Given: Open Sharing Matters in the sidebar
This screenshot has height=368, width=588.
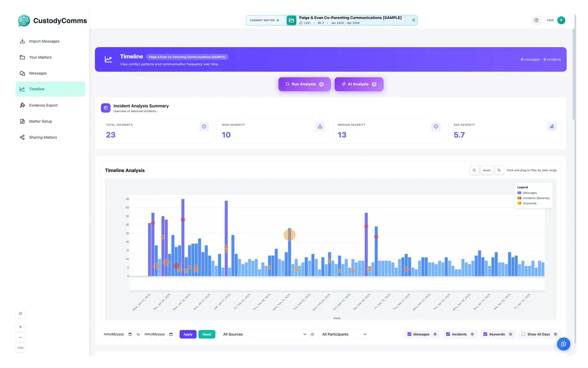Looking at the screenshot, I should click(x=50, y=137).
